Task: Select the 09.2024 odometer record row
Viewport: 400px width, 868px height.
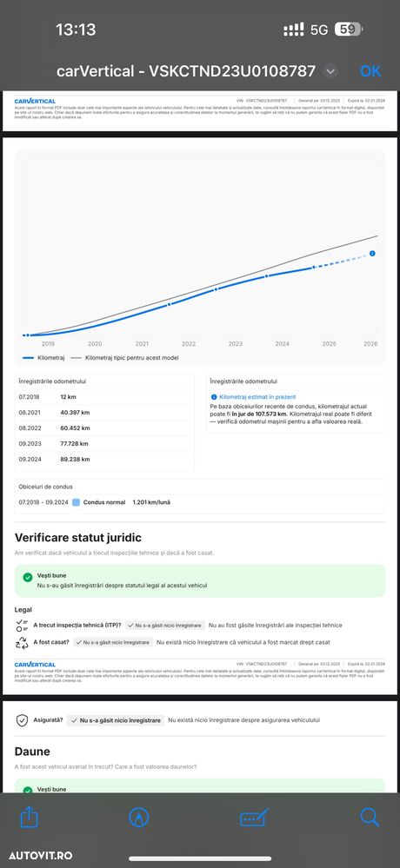Action: coord(105,460)
